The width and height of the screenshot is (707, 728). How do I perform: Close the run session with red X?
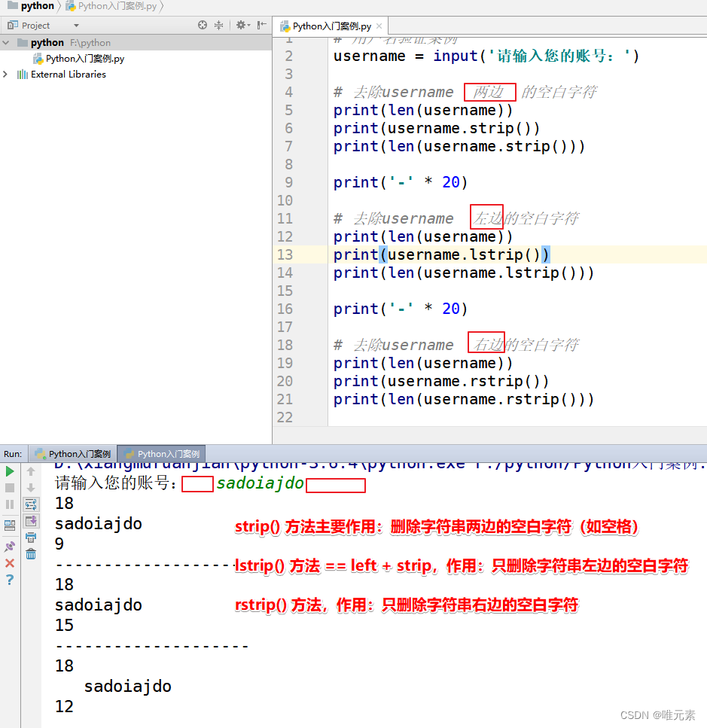[x=10, y=563]
